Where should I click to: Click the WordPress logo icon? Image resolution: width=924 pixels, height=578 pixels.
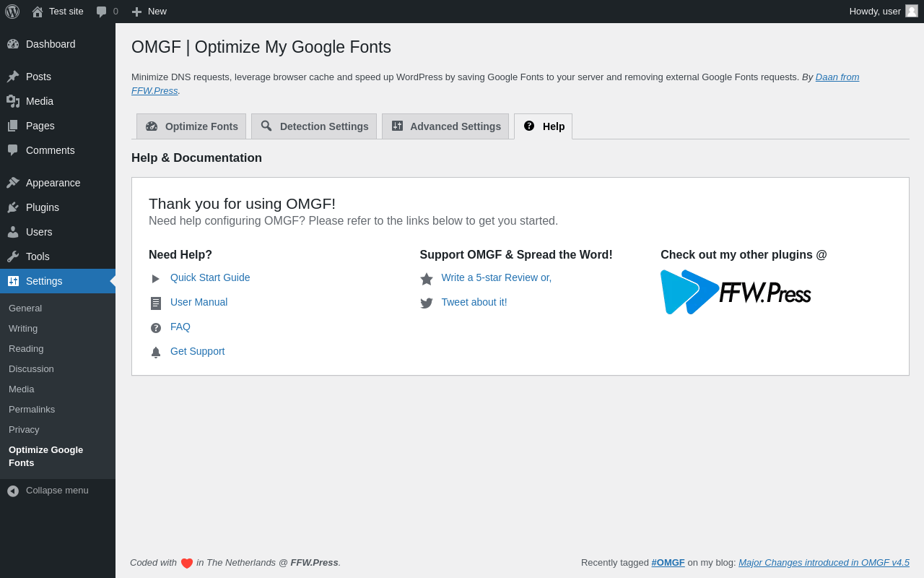(x=12, y=12)
